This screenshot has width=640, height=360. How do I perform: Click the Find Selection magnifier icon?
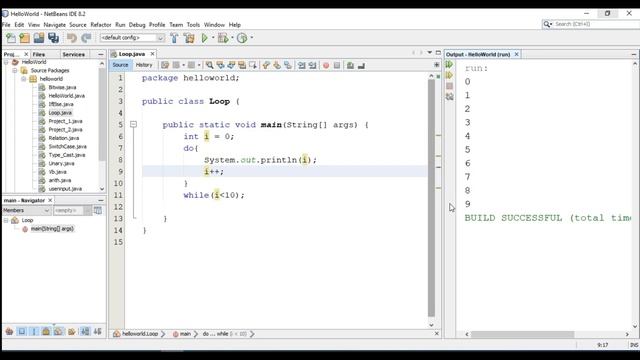tap(209, 65)
